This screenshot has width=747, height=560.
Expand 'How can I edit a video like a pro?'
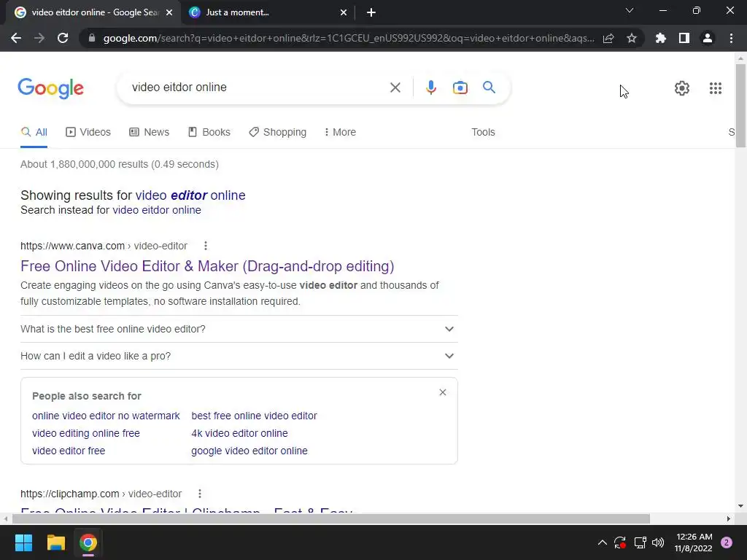pos(239,356)
